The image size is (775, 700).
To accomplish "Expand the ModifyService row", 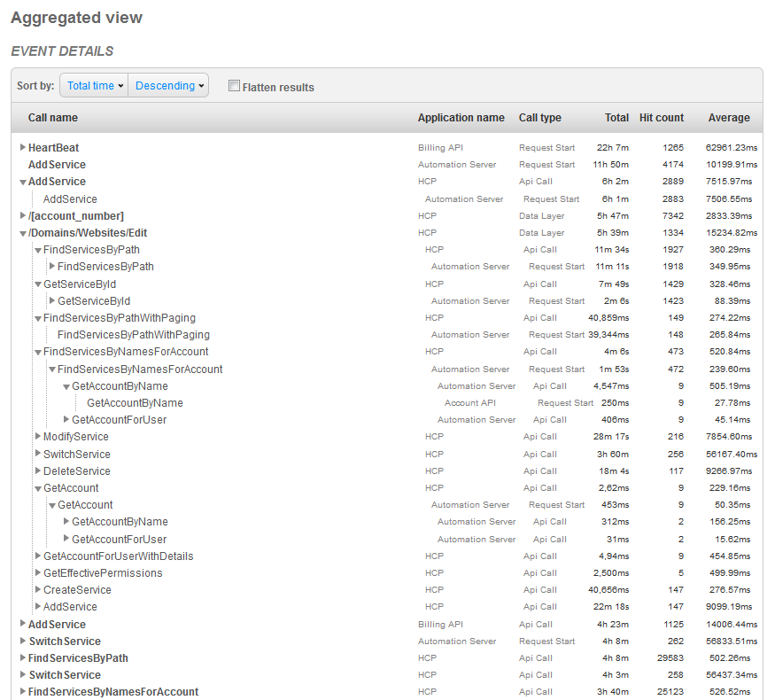I will (37, 436).
